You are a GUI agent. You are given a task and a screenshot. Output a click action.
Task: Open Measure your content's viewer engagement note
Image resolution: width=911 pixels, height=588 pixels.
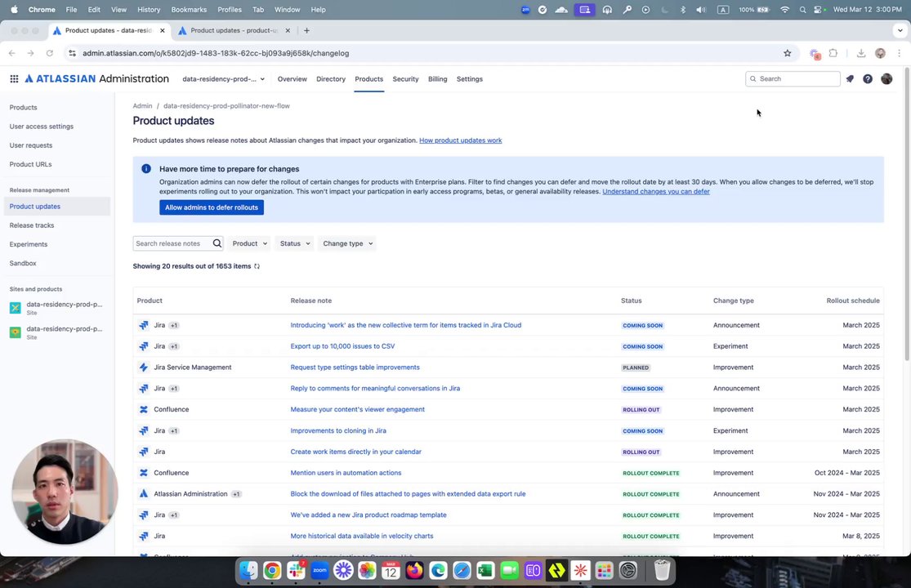[357, 410]
